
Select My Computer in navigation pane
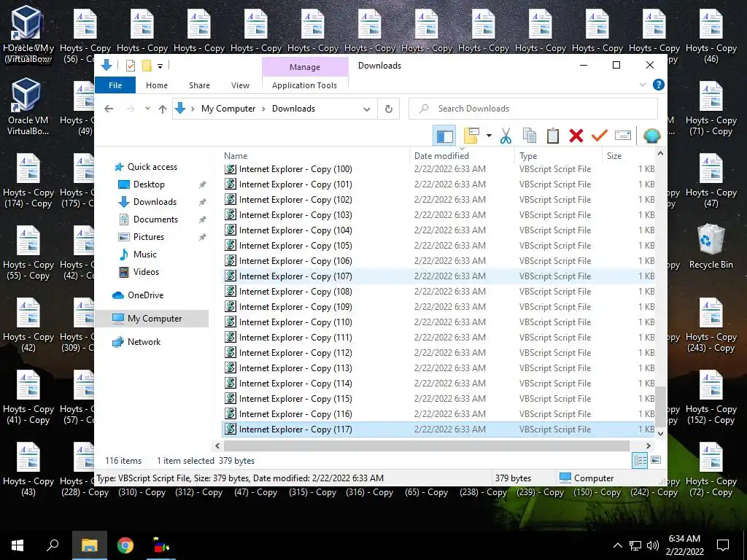(155, 319)
